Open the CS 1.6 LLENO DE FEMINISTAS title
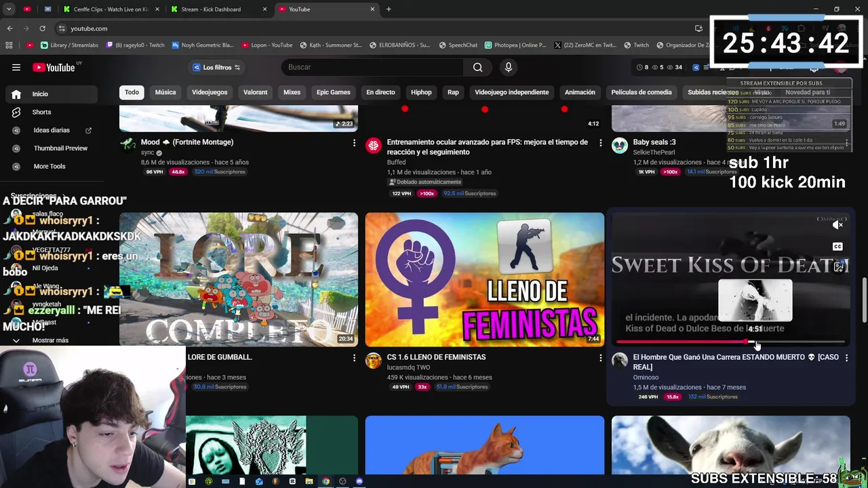868x488 pixels. tap(436, 357)
